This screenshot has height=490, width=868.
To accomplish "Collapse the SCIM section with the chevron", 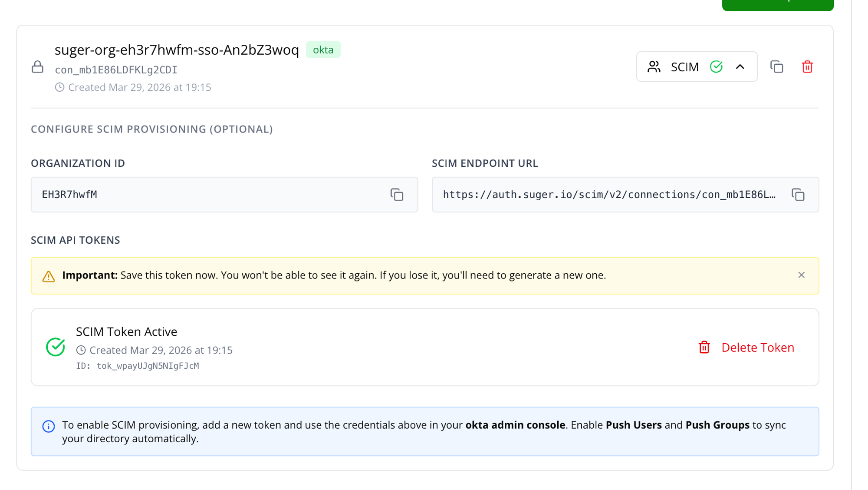I will (740, 67).
